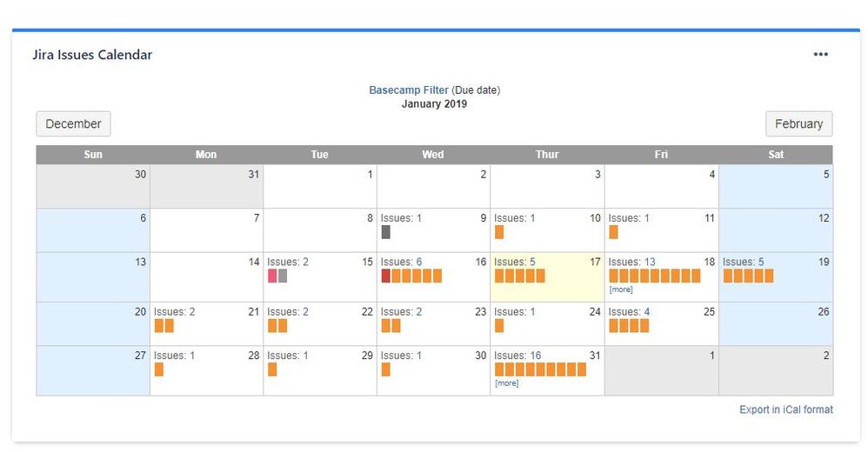Viewport: 868px width, 452px height.
Task: Click the first orange block on the 18th
Action: (x=613, y=276)
